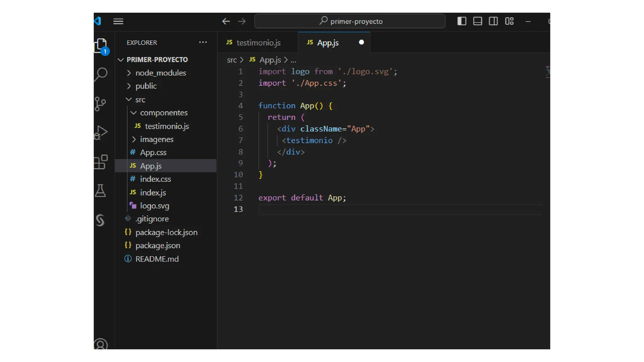Toggle the secondary side bar layout icon

(x=493, y=21)
